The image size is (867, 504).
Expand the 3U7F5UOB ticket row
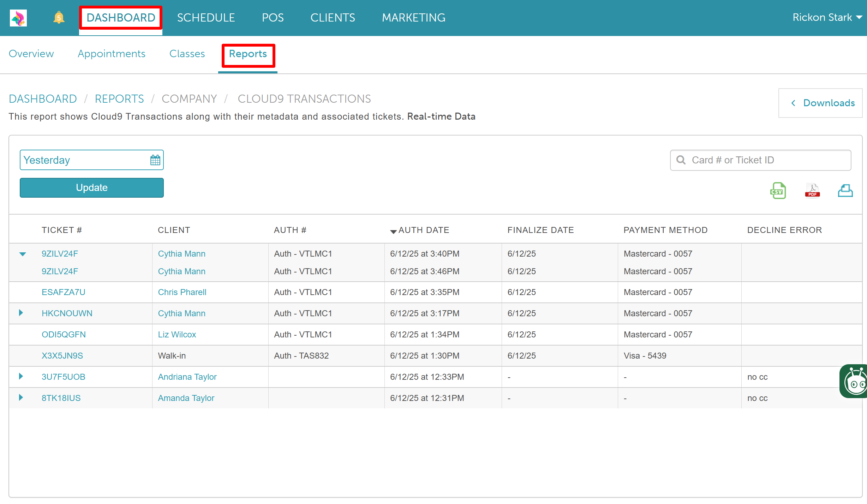(x=21, y=377)
